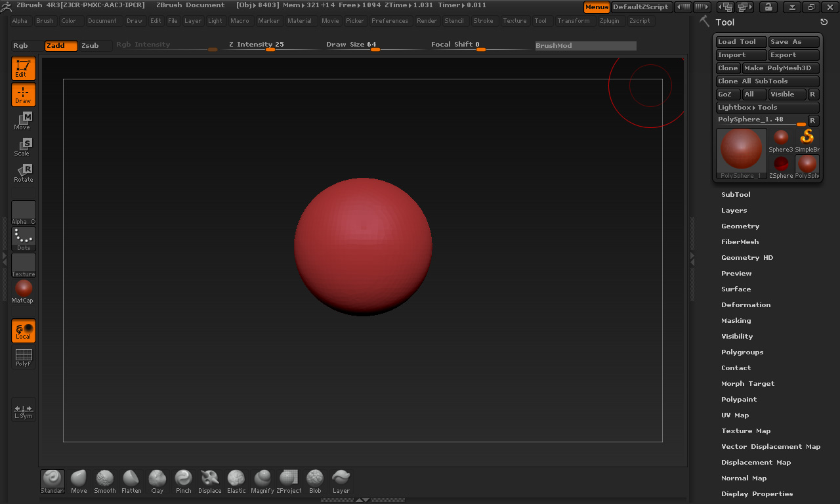Open the Deformation subpalette
Viewport: 840px width, 504px height.
[745, 305]
